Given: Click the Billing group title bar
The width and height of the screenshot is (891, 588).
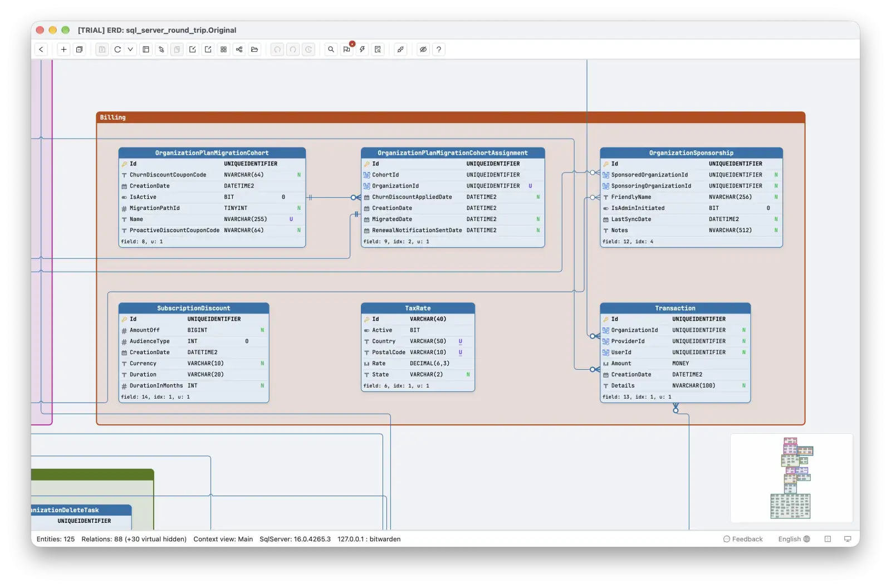Looking at the screenshot, I should [x=451, y=117].
